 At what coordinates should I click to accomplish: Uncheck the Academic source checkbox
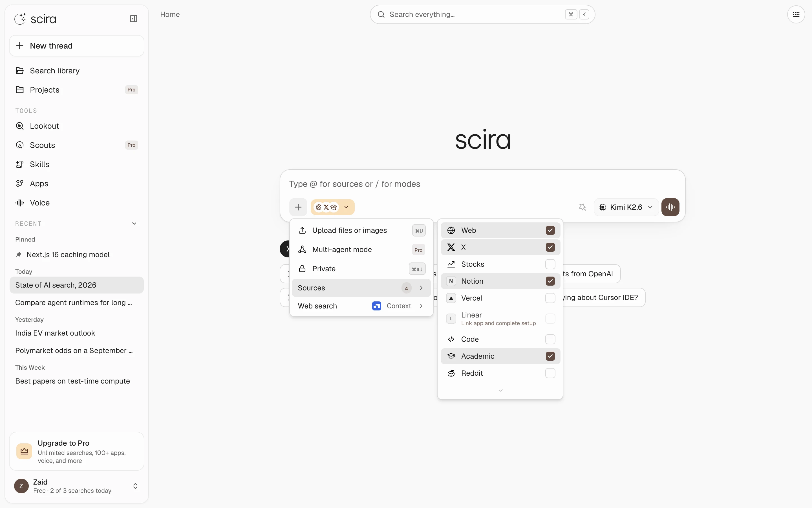tap(550, 356)
